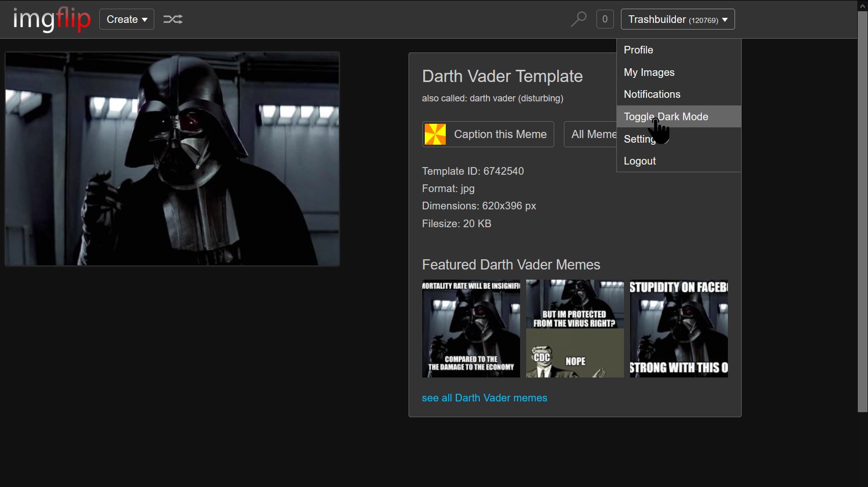868x487 pixels.
Task: Open the search magnifier icon
Action: (x=579, y=19)
